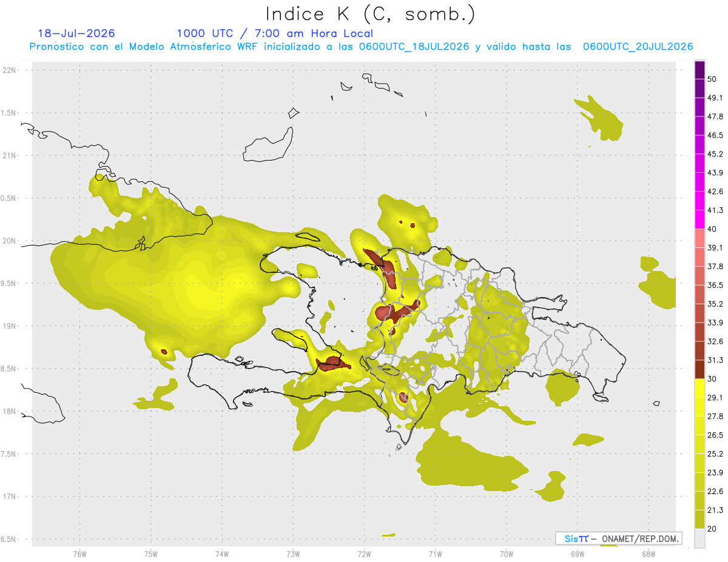
Task: Click the colorbar value '46.5'
Action: tap(715, 135)
